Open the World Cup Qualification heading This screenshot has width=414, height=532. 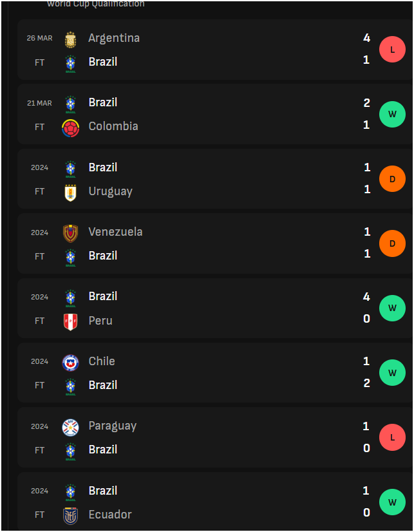pos(96,4)
